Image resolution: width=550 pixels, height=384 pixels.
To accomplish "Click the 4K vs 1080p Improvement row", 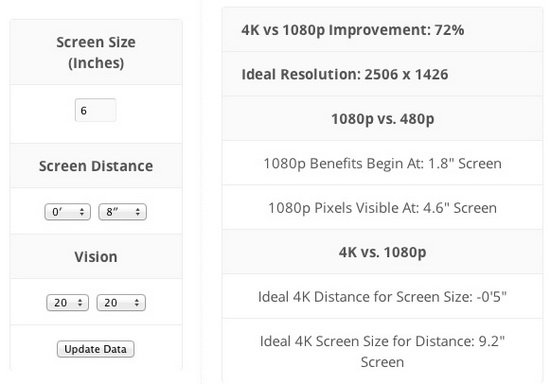I will (382, 30).
